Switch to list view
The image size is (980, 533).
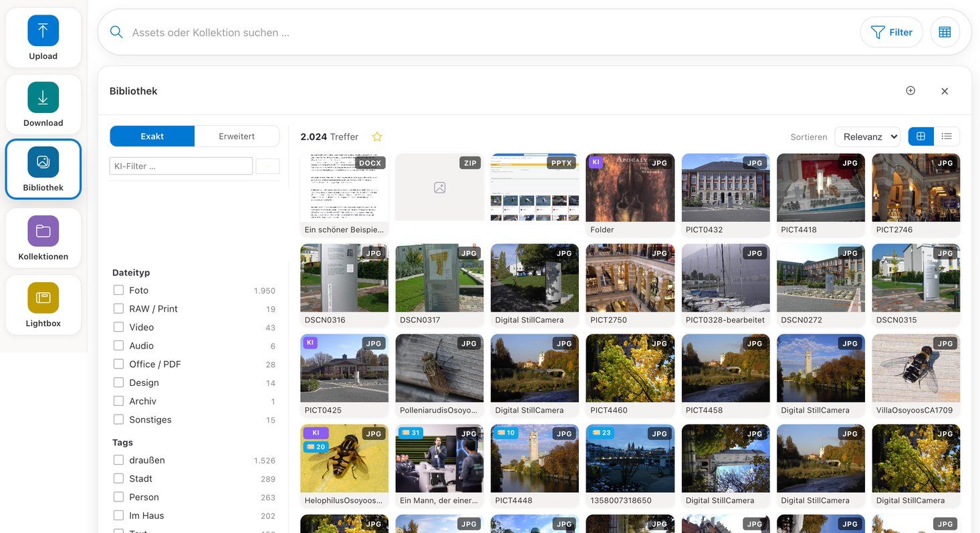pyautogui.click(x=947, y=136)
